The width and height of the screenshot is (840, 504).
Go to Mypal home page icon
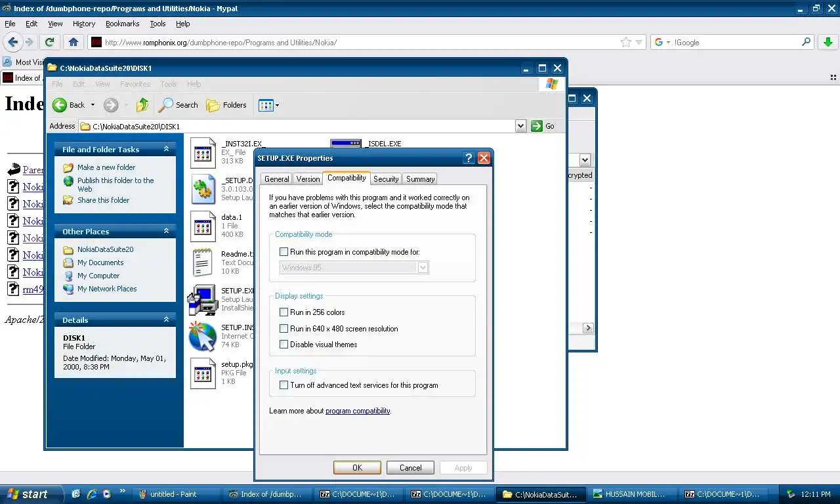73,42
